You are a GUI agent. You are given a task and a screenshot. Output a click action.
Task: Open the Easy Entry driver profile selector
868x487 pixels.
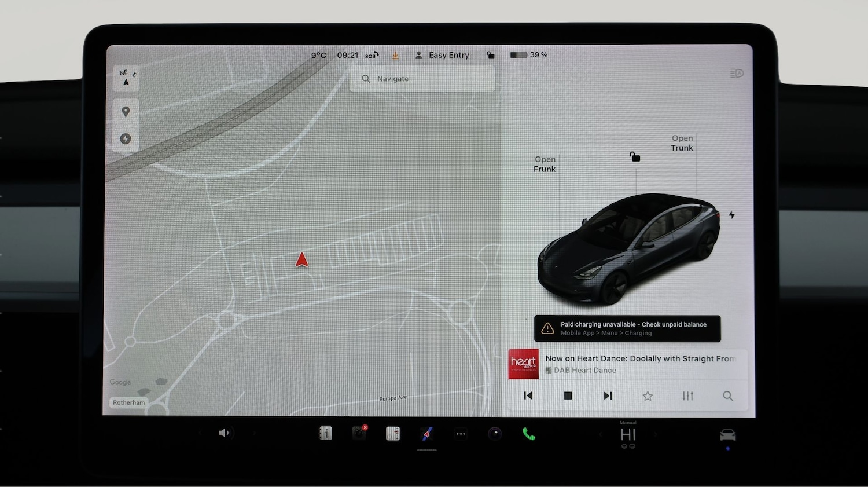coord(443,54)
